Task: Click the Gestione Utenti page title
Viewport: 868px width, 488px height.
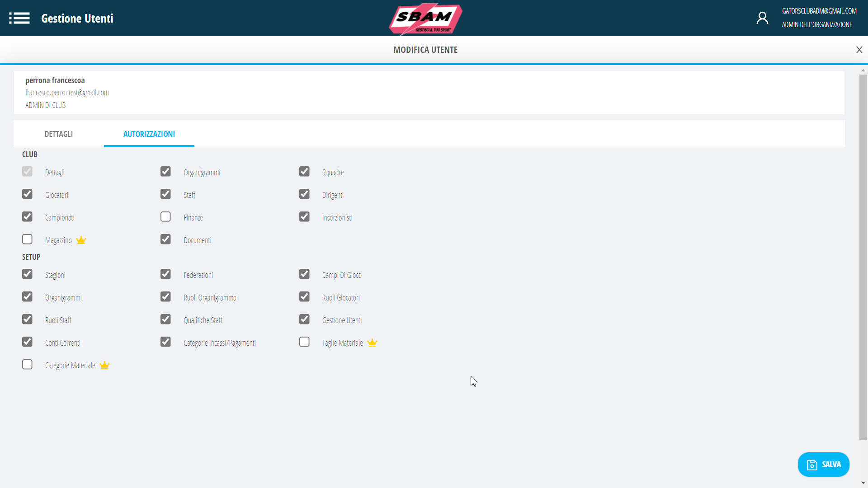Action: [77, 19]
